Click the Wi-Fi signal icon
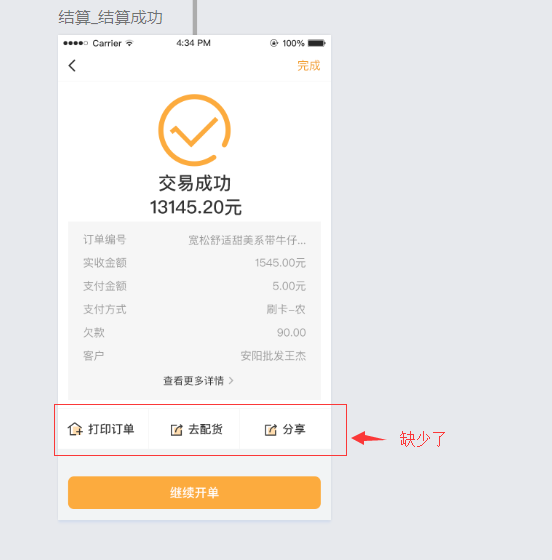The height and width of the screenshot is (560, 552). pyautogui.click(x=129, y=43)
